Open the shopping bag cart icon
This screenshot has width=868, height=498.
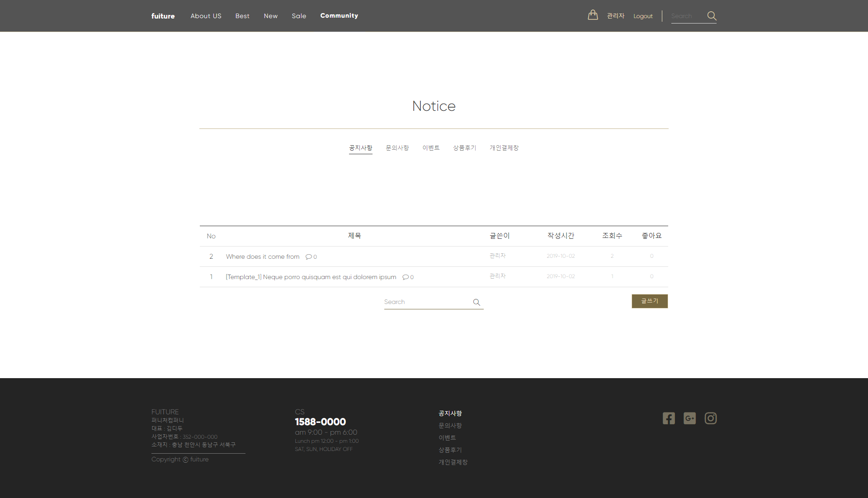593,15
